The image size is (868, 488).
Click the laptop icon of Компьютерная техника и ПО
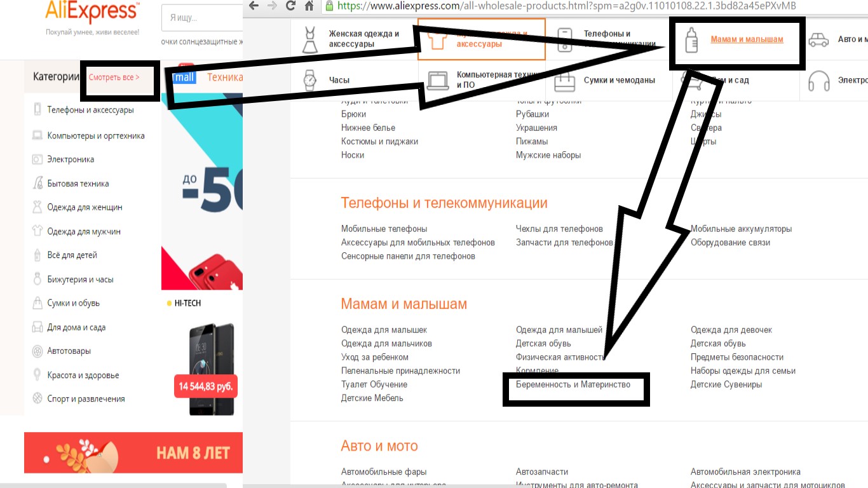(438, 81)
